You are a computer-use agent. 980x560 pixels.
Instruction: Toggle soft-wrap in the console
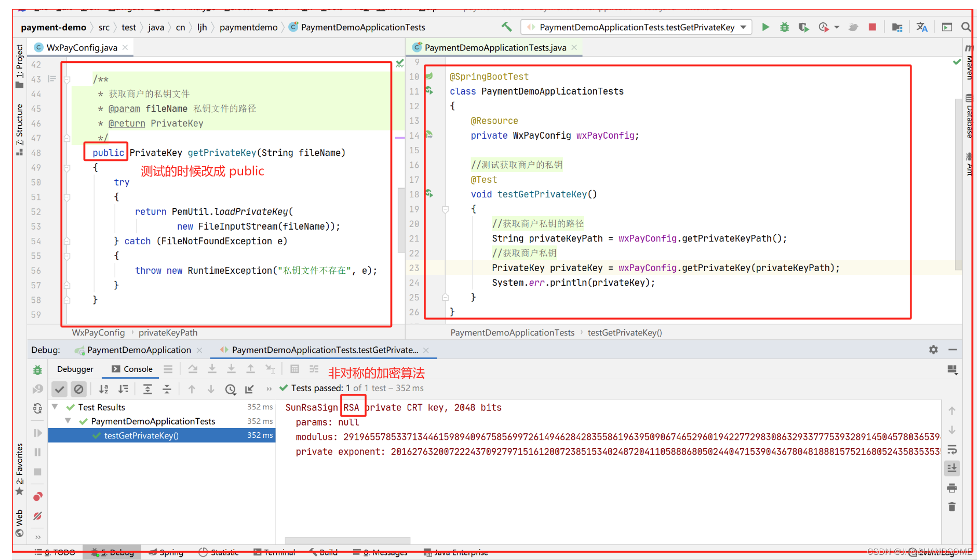pyautogui.click(x=951, y=449)
